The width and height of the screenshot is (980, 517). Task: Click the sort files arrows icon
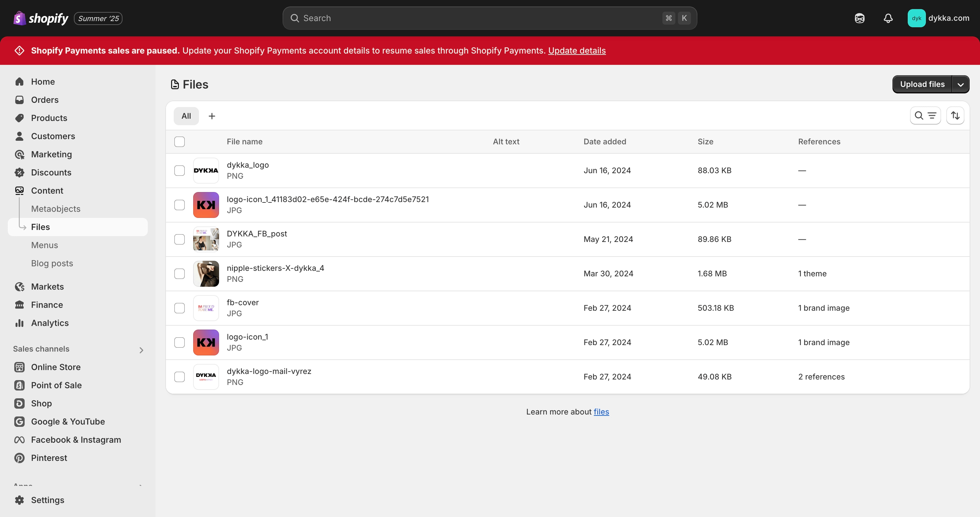pyautogui.click(x=955, y=116)
